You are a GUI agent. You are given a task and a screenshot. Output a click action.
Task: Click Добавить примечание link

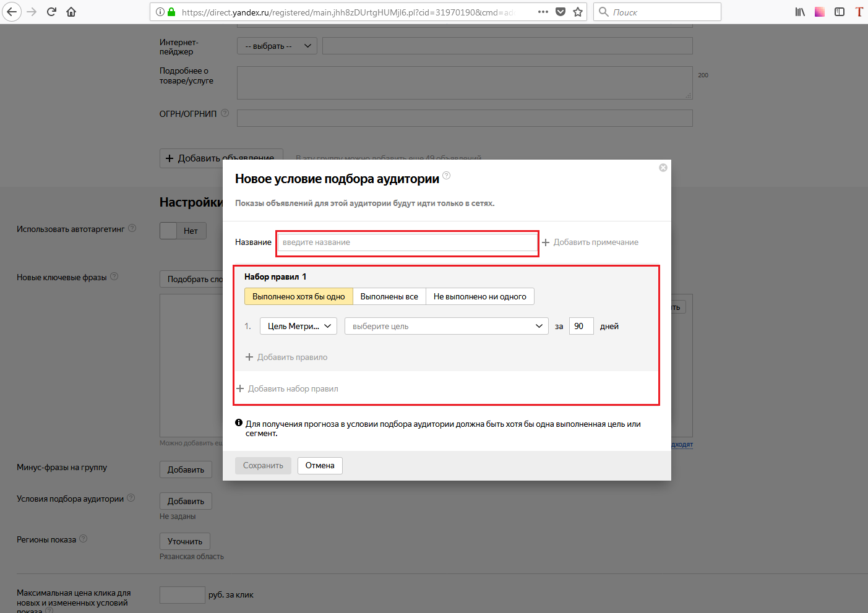click(x=590, y=242)
